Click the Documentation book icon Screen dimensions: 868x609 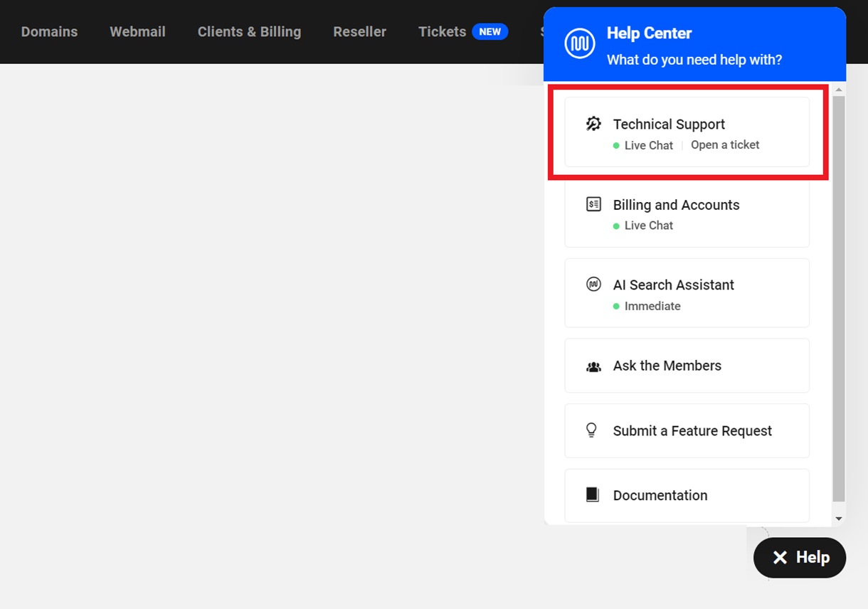click(x=594, y=494)
